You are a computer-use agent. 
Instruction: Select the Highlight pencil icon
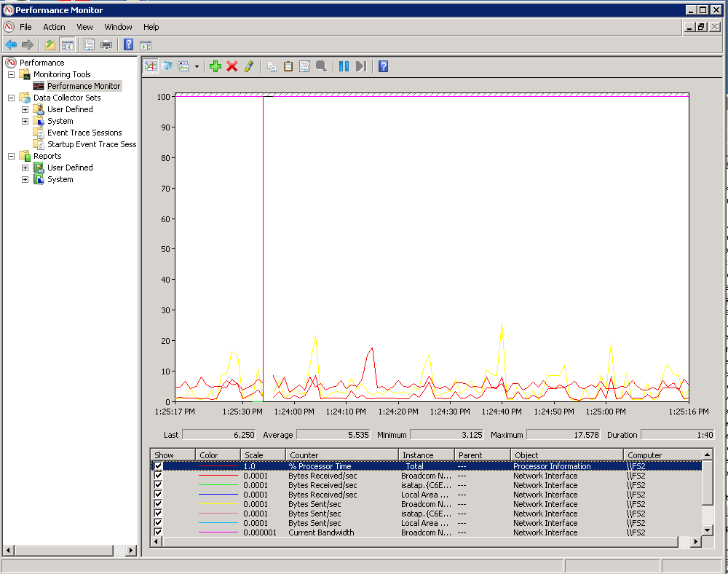[x=248, y=66]
